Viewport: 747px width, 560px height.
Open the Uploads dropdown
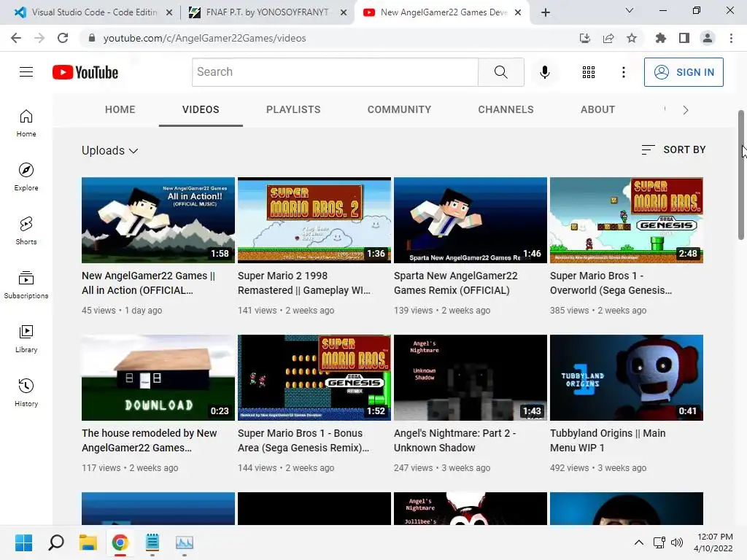click(x=109, y=150)
